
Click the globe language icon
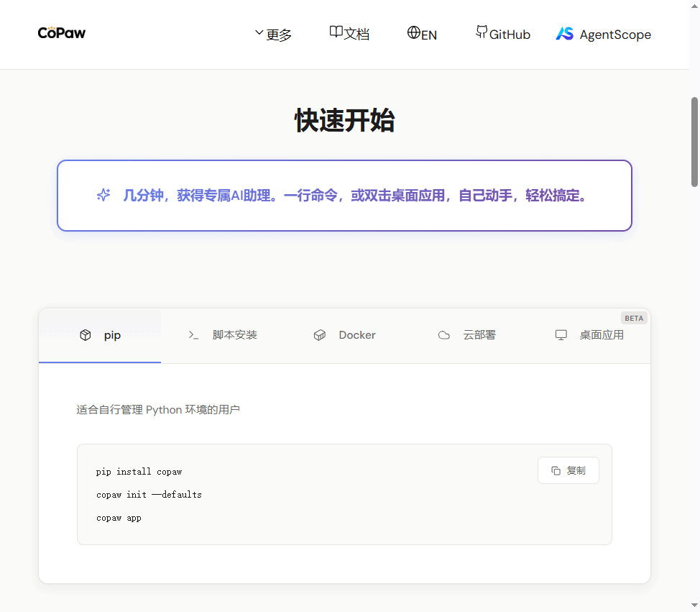(413, 33)
